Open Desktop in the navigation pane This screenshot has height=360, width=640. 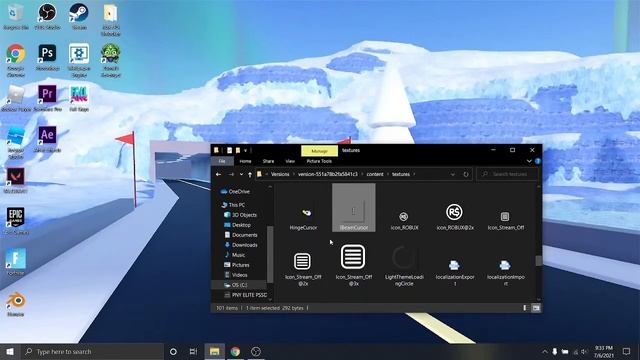[x=237, y=225]
